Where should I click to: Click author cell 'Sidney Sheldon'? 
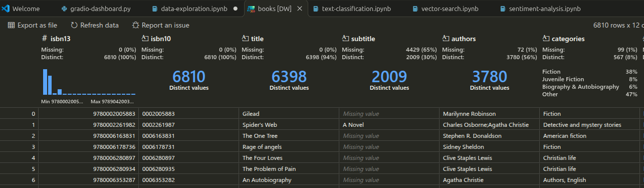(489, 147)
